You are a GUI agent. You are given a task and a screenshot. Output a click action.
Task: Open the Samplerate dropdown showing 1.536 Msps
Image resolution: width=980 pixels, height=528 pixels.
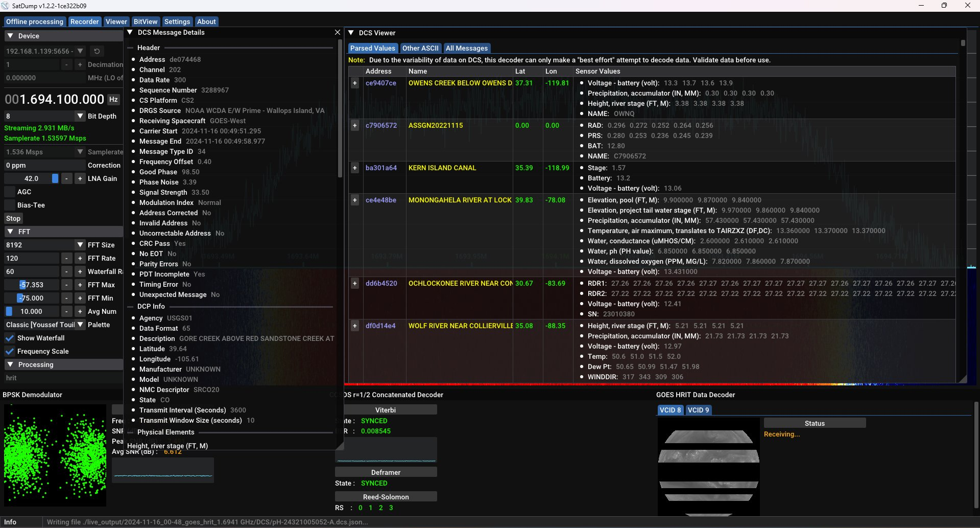(x=44, y=152)
